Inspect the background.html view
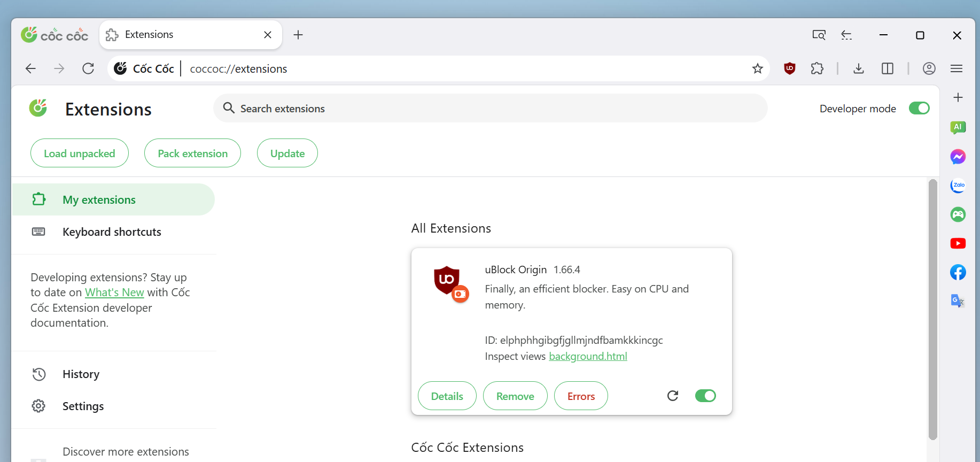Screen dimensions: 980x462 tap(588, 356)
